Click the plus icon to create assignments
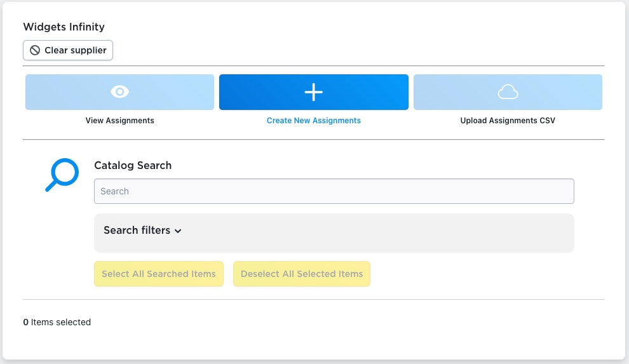 314,92
